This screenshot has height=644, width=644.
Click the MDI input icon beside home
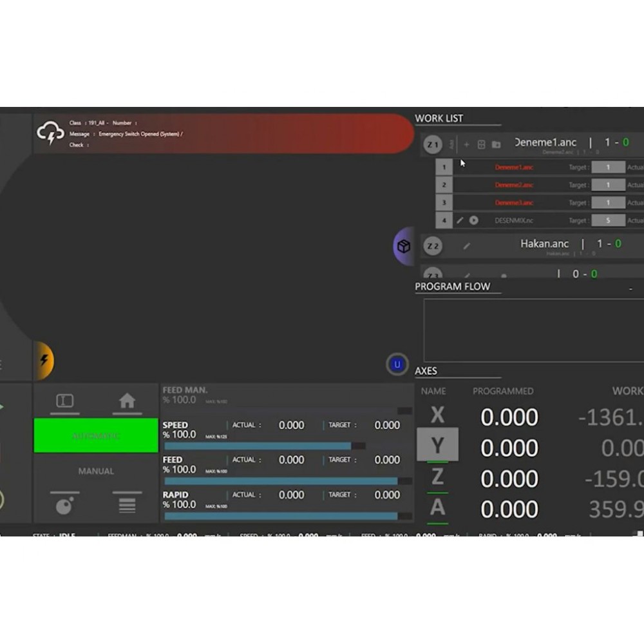(65, 401)
